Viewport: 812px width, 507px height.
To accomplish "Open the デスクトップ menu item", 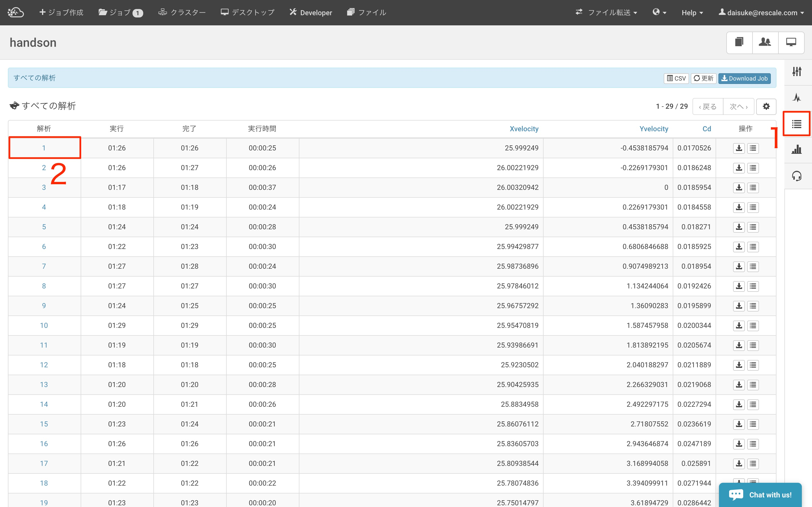I will (248, 13).
